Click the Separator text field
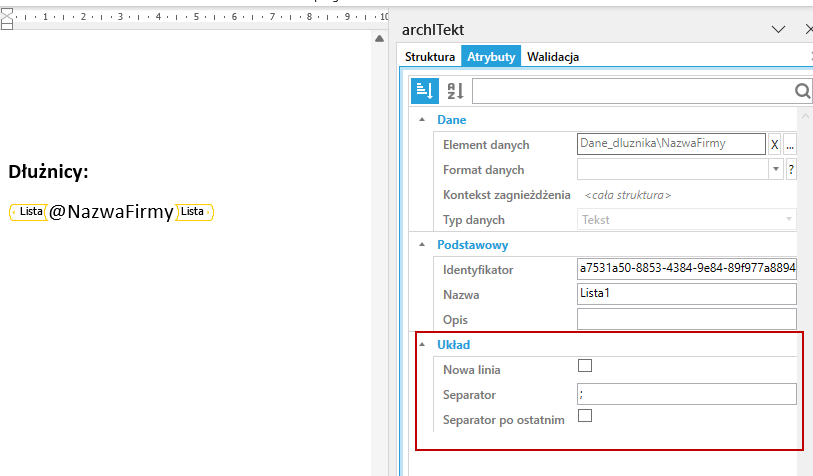This screenshot has width=813, height=476. 686,394
